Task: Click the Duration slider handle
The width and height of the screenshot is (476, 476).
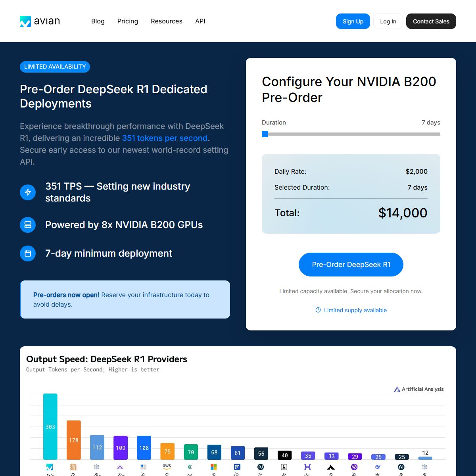Action: click(x=265, y=134)
